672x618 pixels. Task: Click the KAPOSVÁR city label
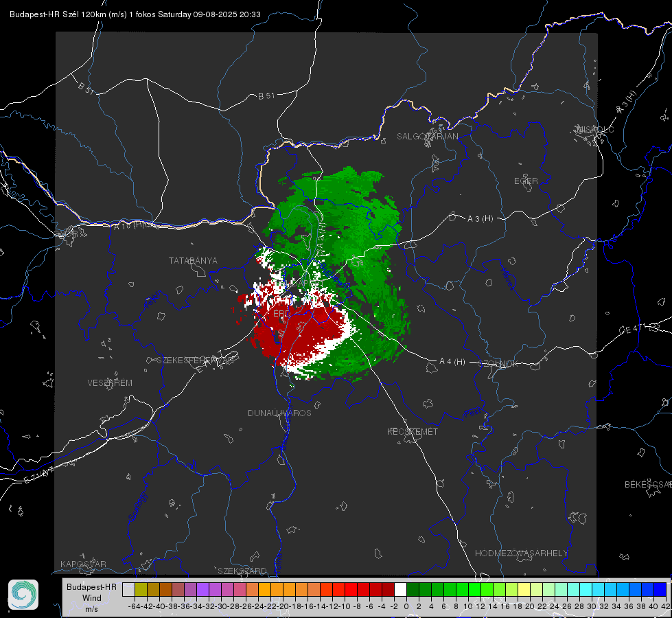click(x=83, y=564)
